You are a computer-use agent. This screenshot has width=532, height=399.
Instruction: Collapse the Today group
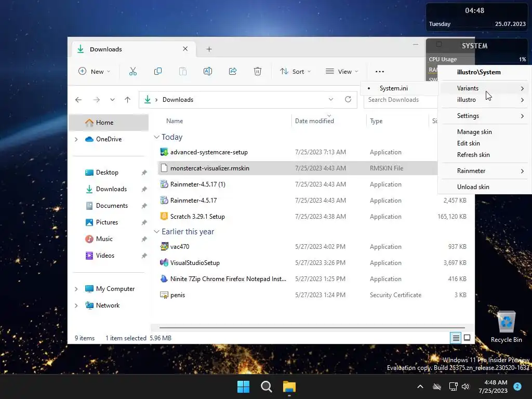pyautogui.click(x=156, y=137)
